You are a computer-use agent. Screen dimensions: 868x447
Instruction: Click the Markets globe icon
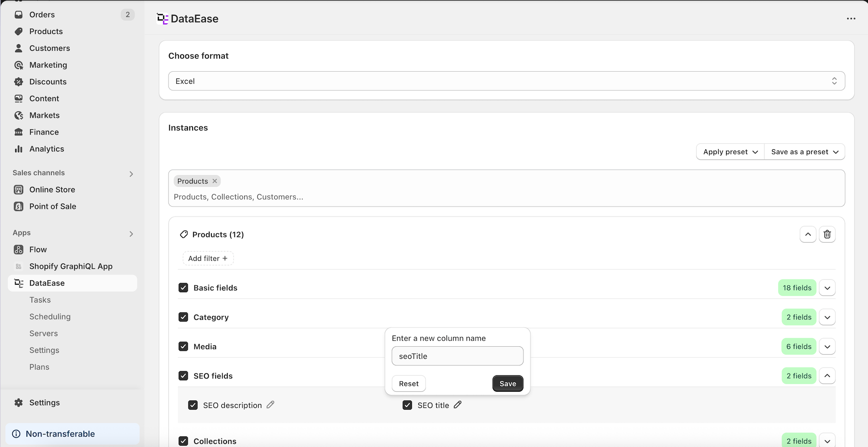(19, 115)
